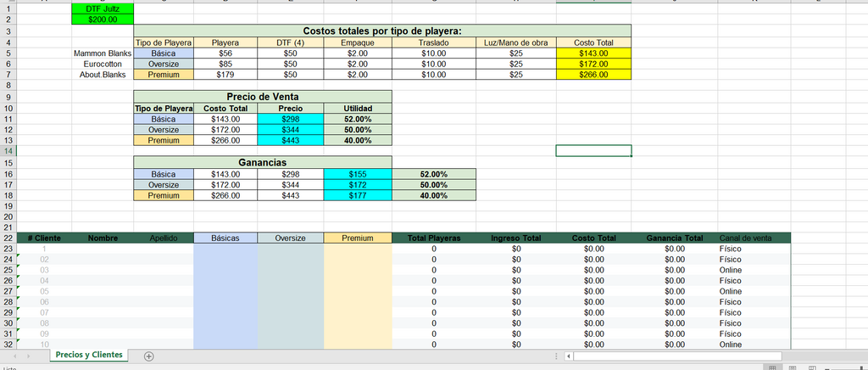The height and width of the screenshot is (370, 868).
Task: Select client number 09 cell
Action: pyautogui.click(x=44, y=334)
